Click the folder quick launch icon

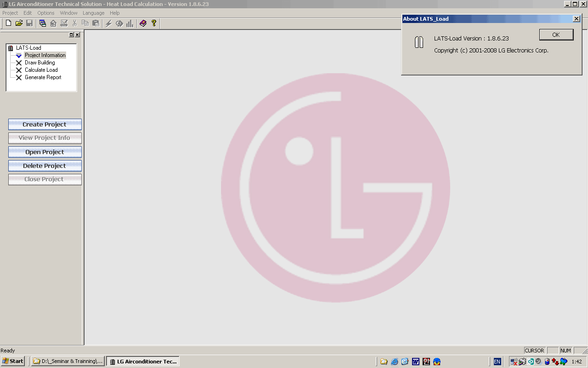pyautogui.click(x=384, y=362)
